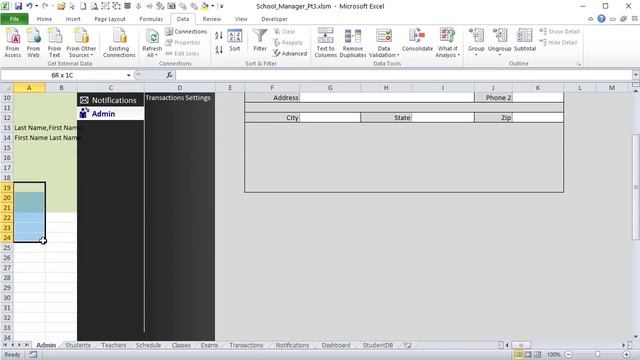Sort A to Z ascending
This screenshot has height=360, width=640.
point(219,36)
